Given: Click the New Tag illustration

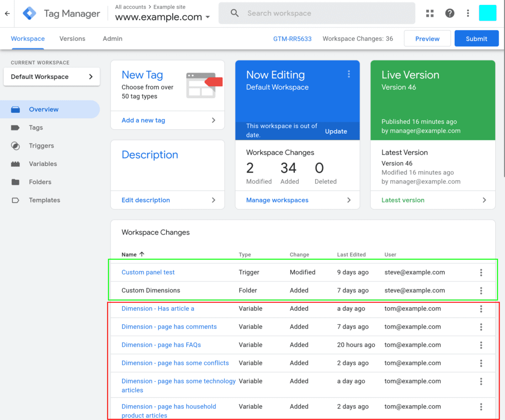Looking at the screenshot, I should click(x=204, y=85).
